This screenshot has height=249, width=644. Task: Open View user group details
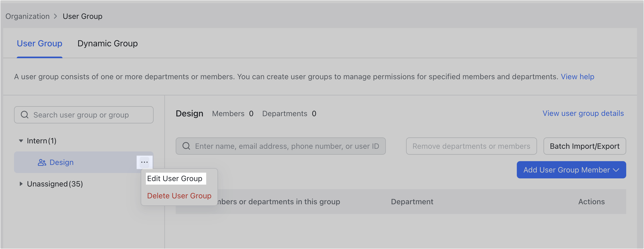[x=583, y=113]
